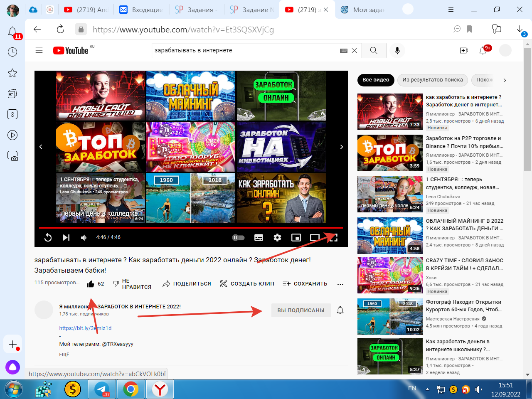Switch to Входящие mail tab
The width and height of the screenshot is (532, 399).
click(x=141, y=10)
